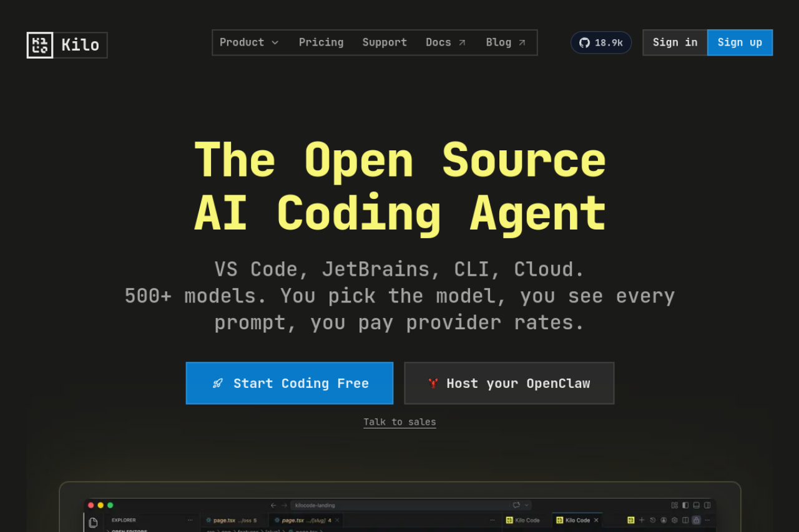799x532 pixels.
Task: Click the Kilo wordmark in header
Action: pyautogui.click(x=81, y=45)
